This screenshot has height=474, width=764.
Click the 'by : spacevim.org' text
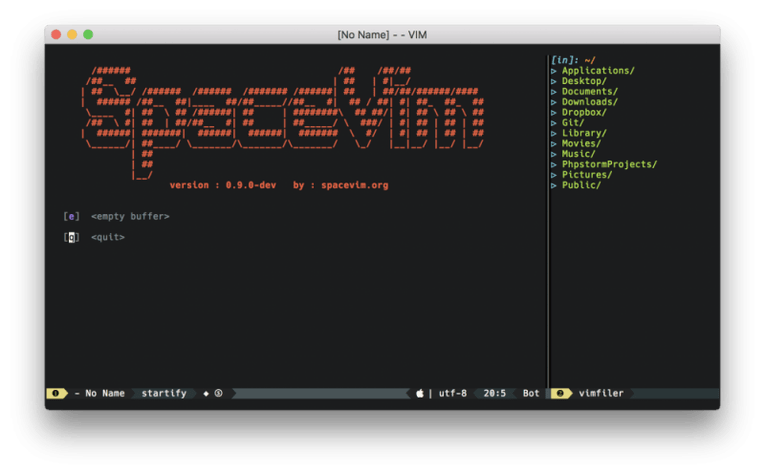(340, 185)
